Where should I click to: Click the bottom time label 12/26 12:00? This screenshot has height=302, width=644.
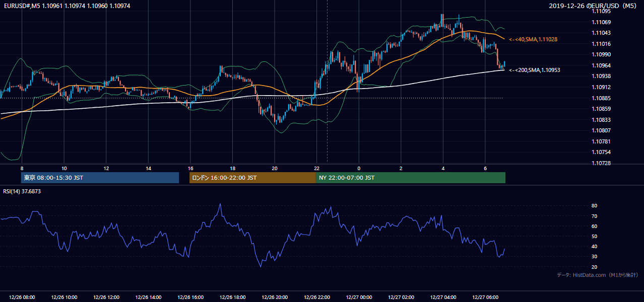coord(106,297)
